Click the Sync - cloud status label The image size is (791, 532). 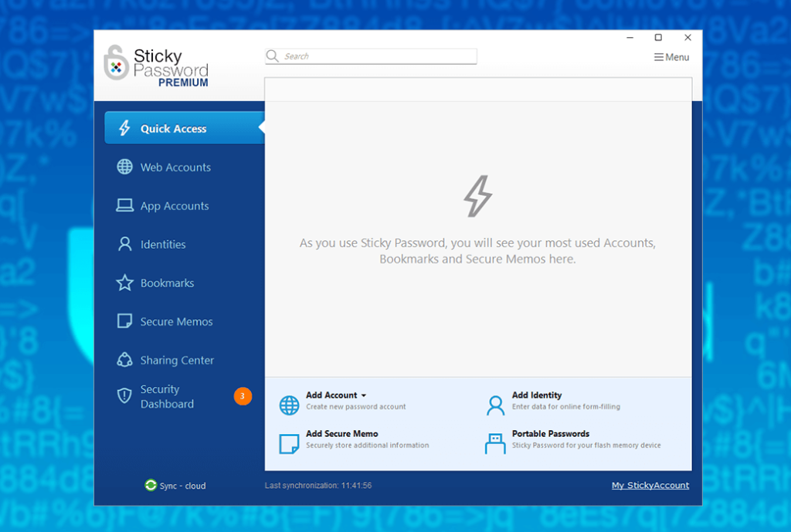[182, 486]
